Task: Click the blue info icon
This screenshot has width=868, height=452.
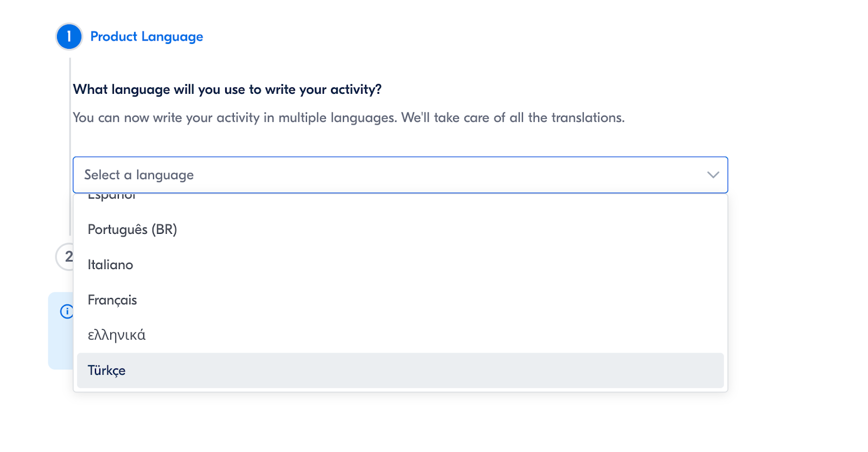Action: point(66,311)
